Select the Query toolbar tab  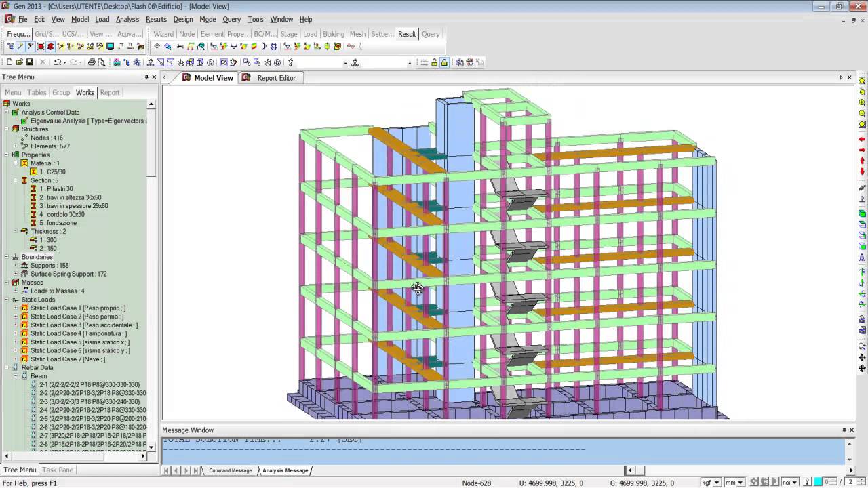click(431, 34)
